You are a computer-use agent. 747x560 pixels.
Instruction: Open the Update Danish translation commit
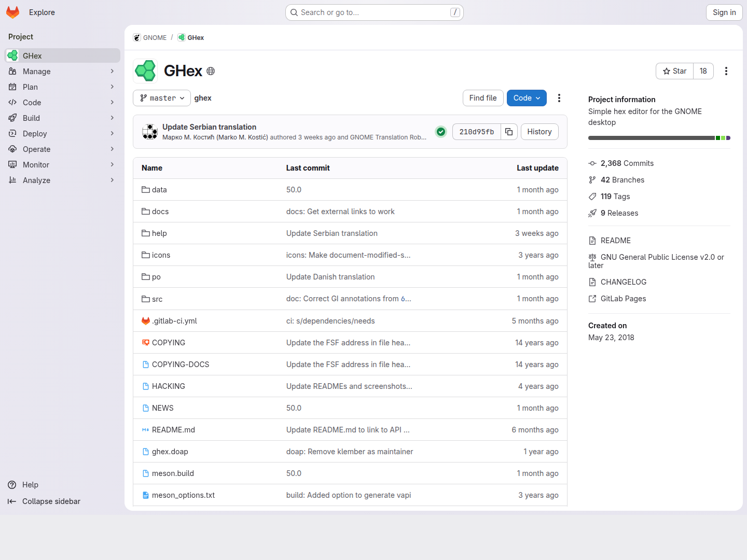pyautogui.click(x=330, y=277)
